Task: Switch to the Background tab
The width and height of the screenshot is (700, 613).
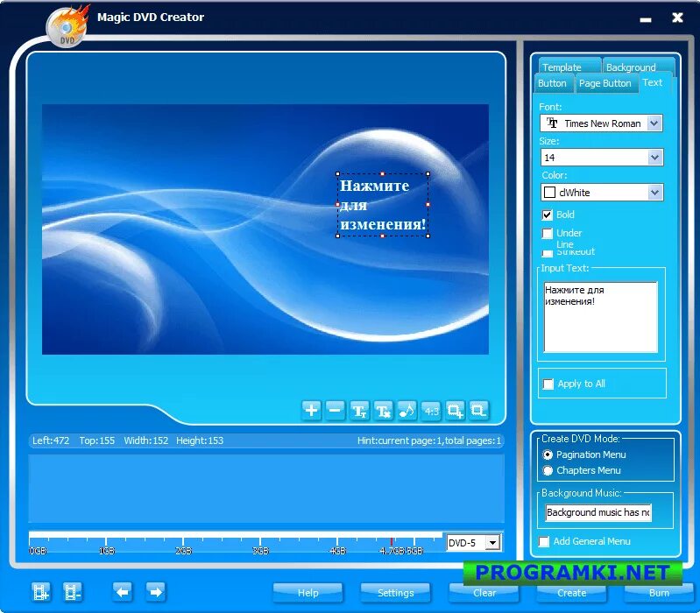Action: coord(639,66)
